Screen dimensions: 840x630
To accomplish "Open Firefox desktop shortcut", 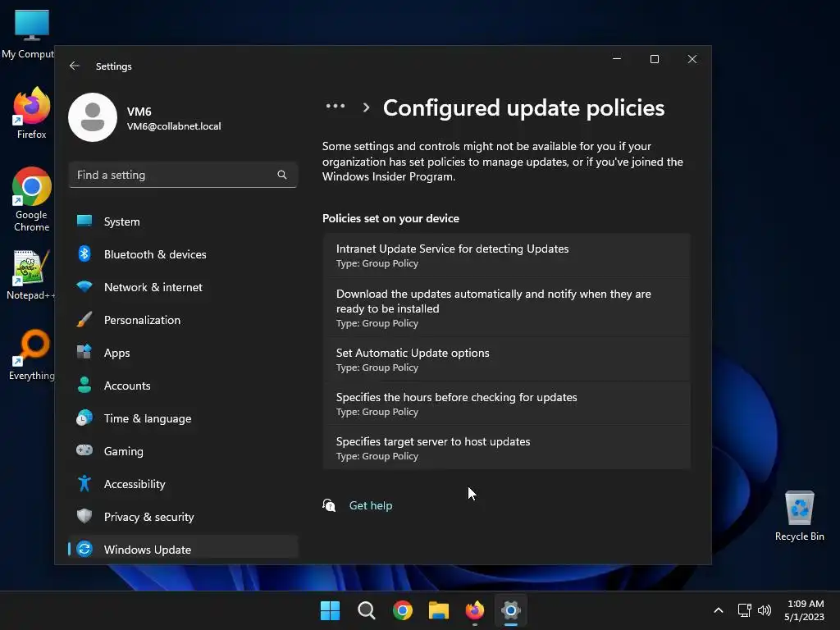I will 32,113.
